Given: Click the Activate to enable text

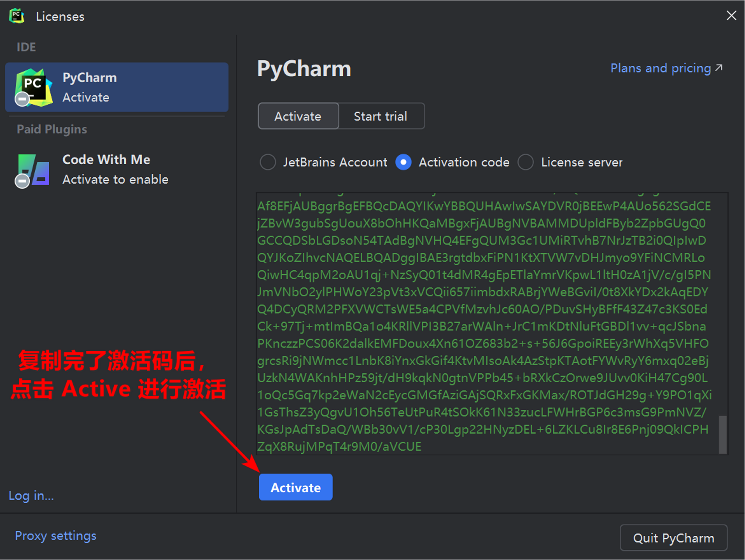Looking at the screenshot, I should click(115, 179).
